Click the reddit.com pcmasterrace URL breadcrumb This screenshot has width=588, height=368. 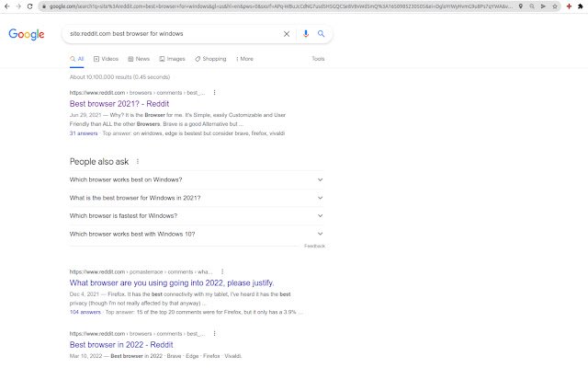[141, 271]
